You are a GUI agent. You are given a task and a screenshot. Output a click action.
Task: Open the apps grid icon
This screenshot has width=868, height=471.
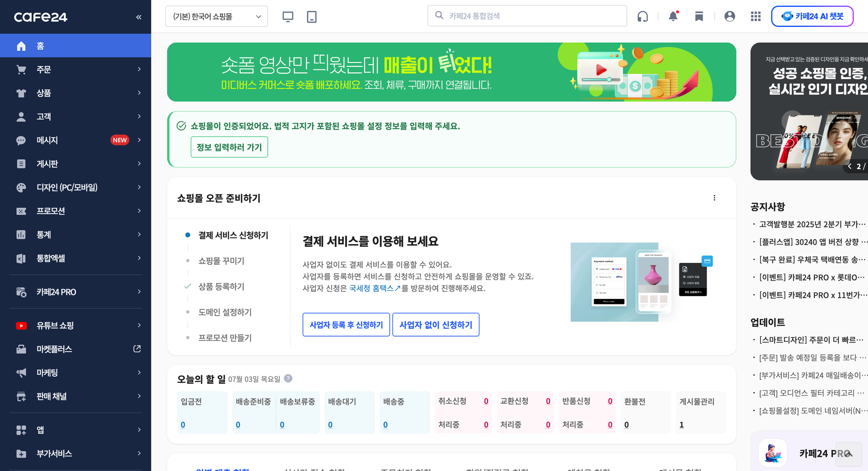coord(756,16)
